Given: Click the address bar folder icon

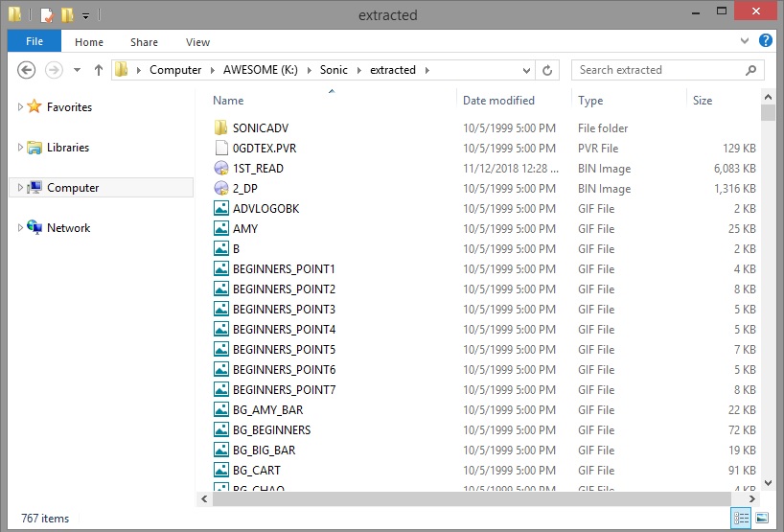Looking at the screenshot, I should [x=121, y=70].
